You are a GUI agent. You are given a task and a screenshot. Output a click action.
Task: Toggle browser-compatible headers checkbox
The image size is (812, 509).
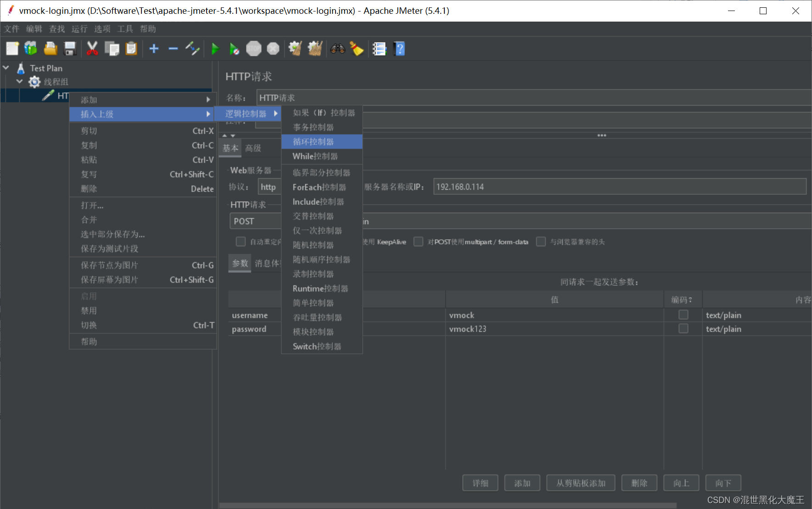[x=541, y=242]
